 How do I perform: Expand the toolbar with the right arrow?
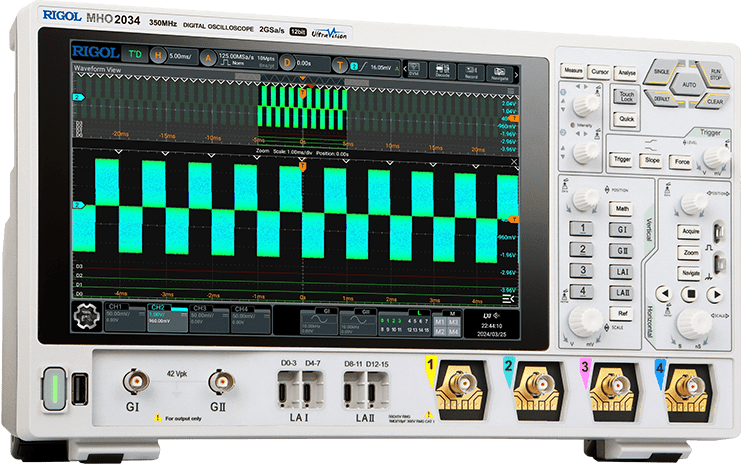tap(516, 74)
